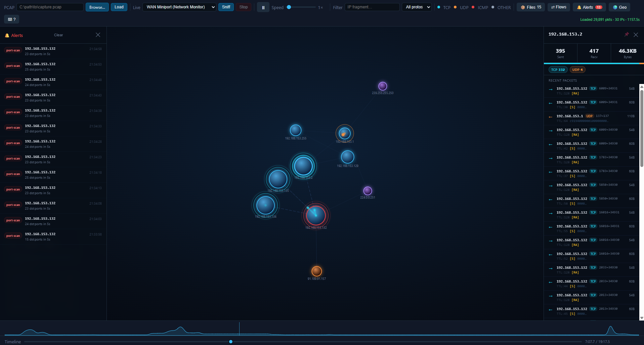Open port-scan alert at 21:34:43
This screenshot has width=644, height=345.
(53, 97)
